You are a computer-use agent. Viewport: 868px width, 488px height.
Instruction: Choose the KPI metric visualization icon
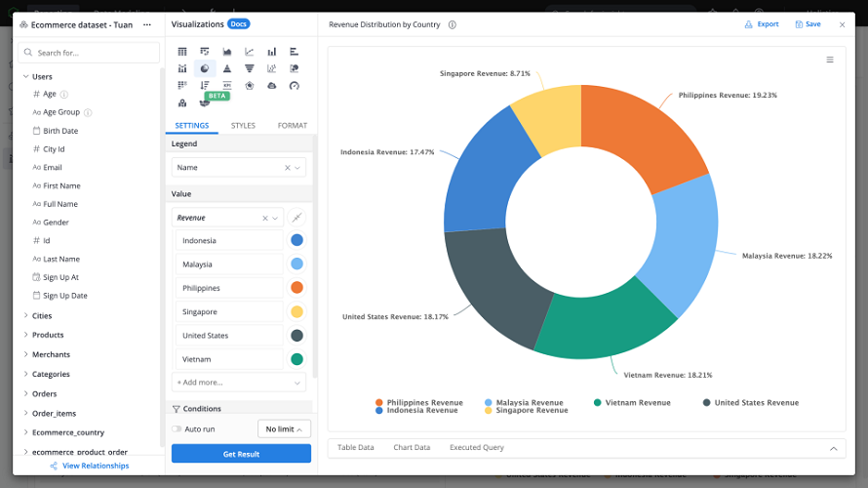point(226,86)
